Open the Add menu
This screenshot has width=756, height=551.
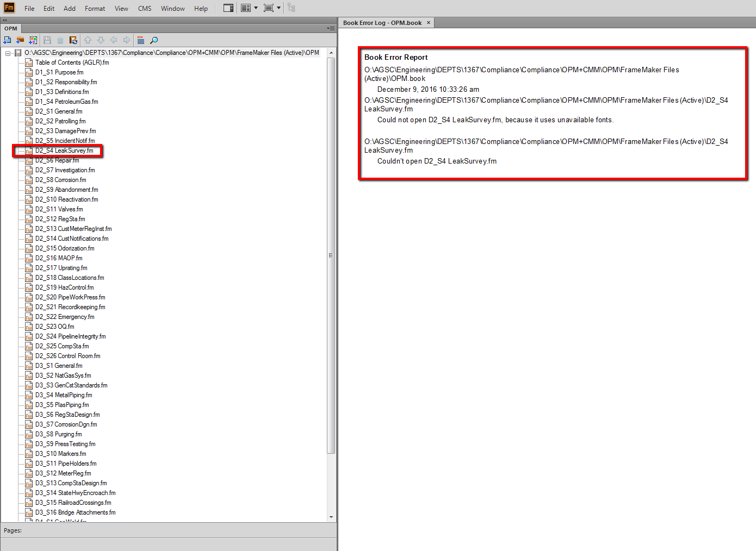(x=70, y=9)
